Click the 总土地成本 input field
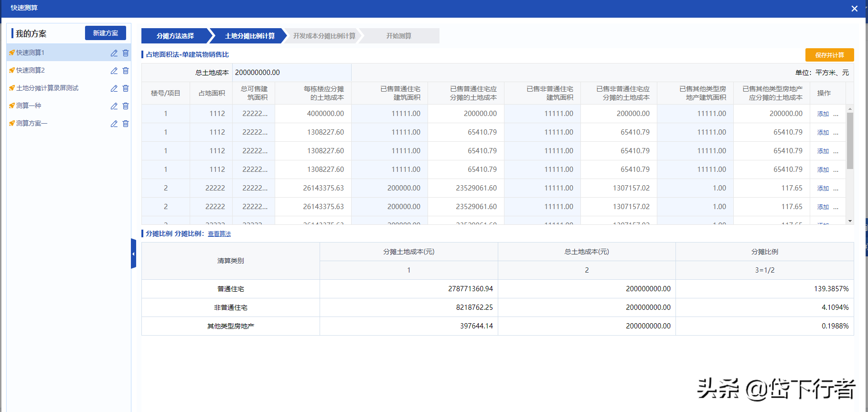 pyautogui.click(x=291, y=73)
